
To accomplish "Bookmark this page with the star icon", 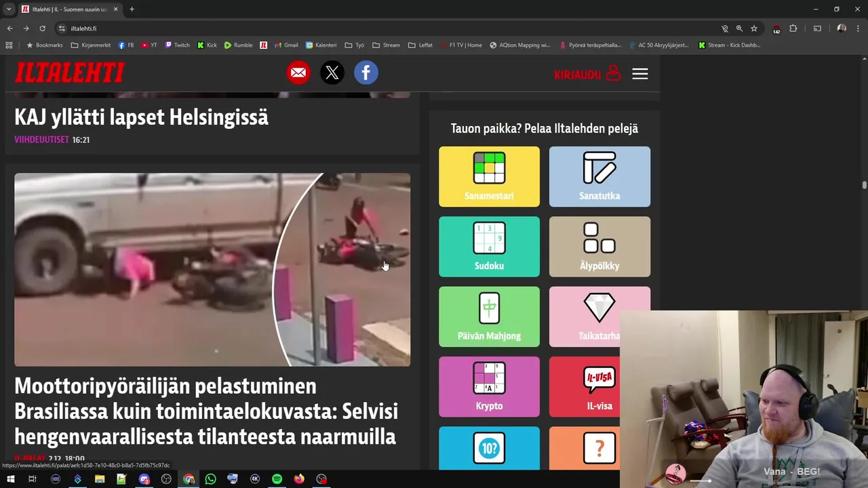I will click(x=754, y=28).
